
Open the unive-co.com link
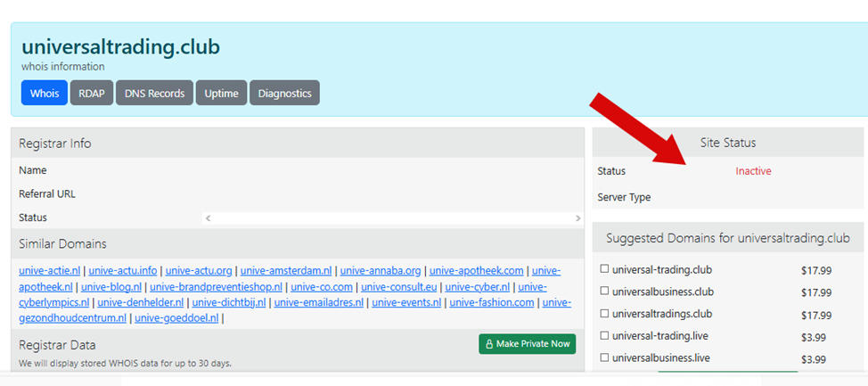(322, 287)
